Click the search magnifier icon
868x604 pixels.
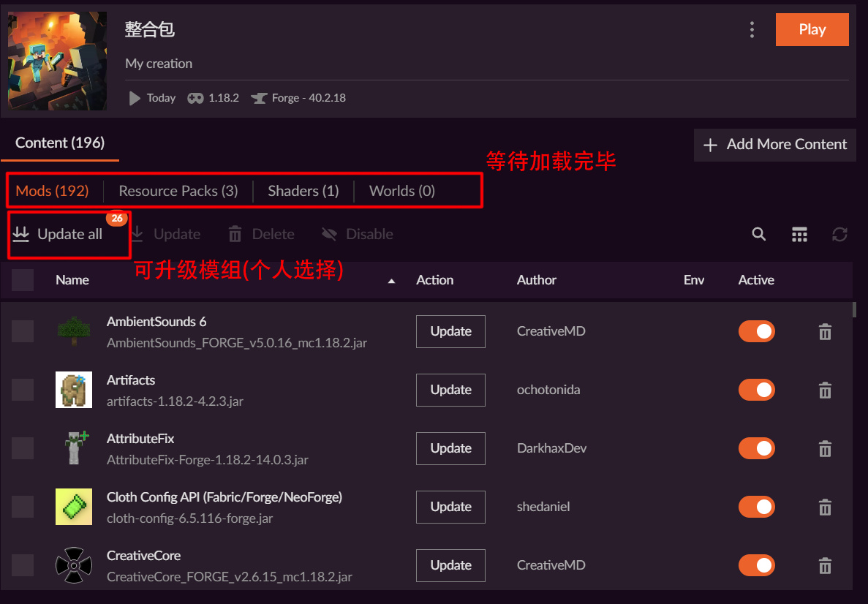[759, 234]
